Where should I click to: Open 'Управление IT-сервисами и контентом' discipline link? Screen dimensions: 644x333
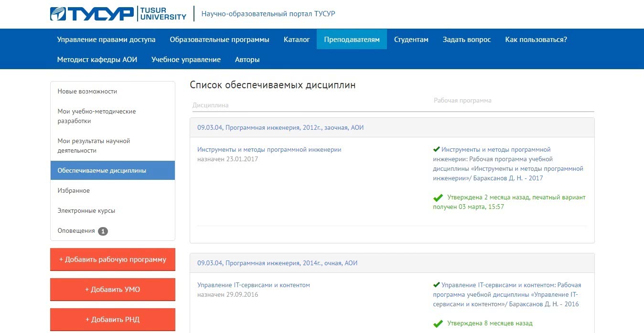pyautogui.click(x=253, y=285)
